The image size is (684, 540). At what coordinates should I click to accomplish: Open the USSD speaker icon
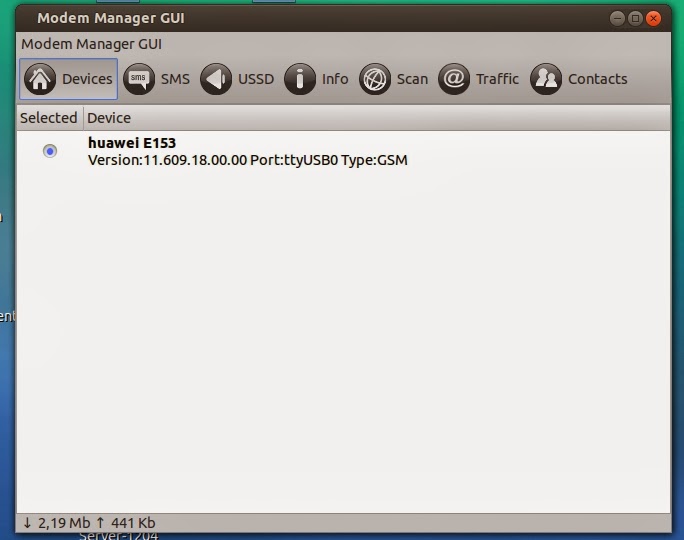(215, 79)
